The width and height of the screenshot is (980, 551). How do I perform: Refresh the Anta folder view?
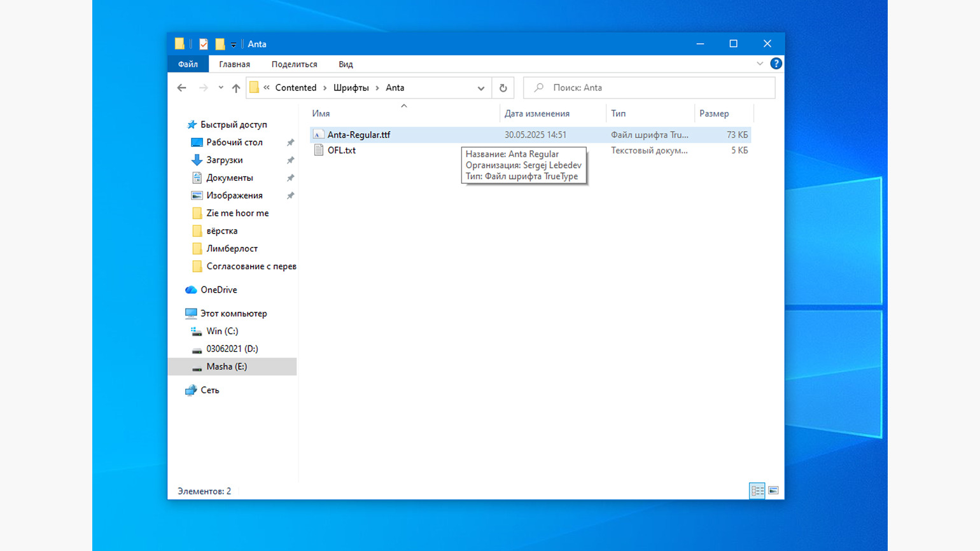pos(503,88)
